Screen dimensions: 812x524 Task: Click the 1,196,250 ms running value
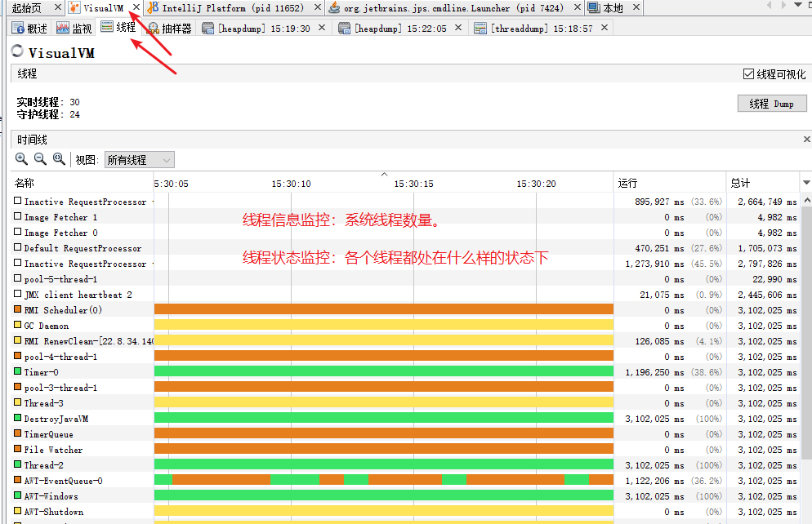(x=654, y=372)
